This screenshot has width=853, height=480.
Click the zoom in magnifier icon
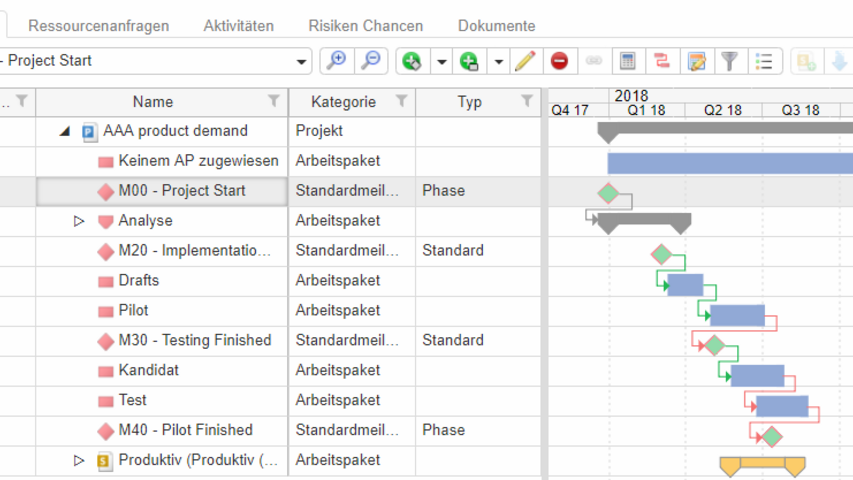pos(337,61)
